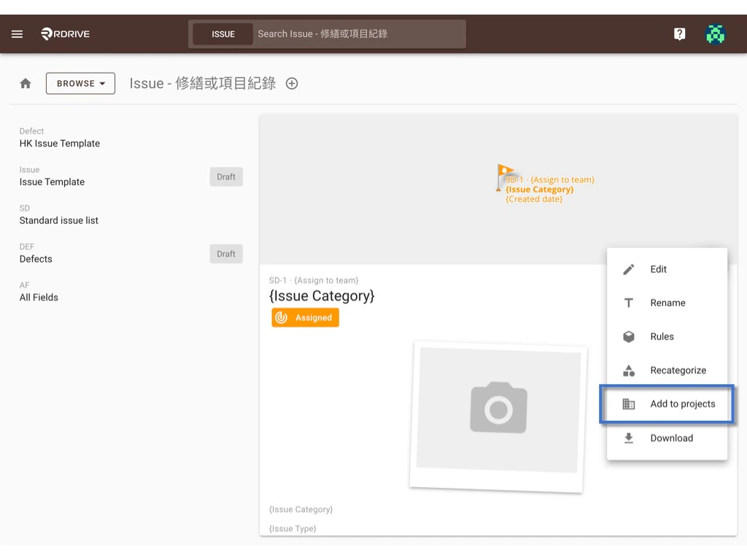Open the ISSUE search scope selector
This screenshot has width=747, height=560.
click(x=222, y=34)
